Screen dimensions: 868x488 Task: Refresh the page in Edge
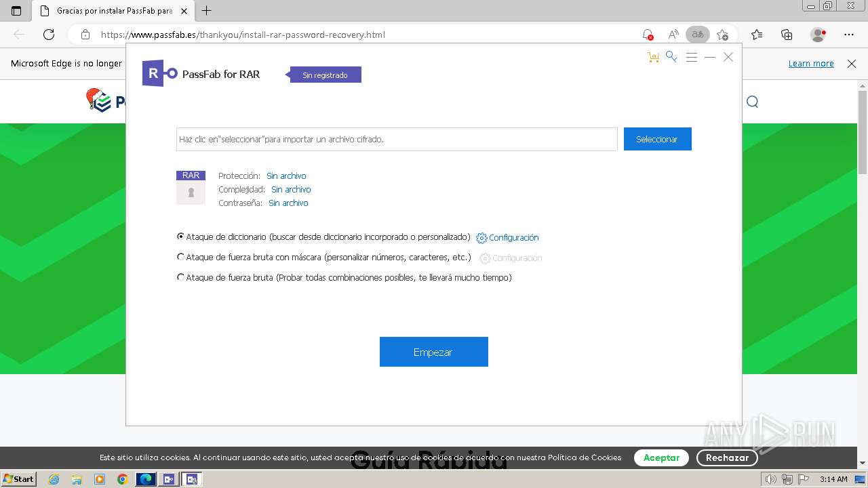click(49, 35)
